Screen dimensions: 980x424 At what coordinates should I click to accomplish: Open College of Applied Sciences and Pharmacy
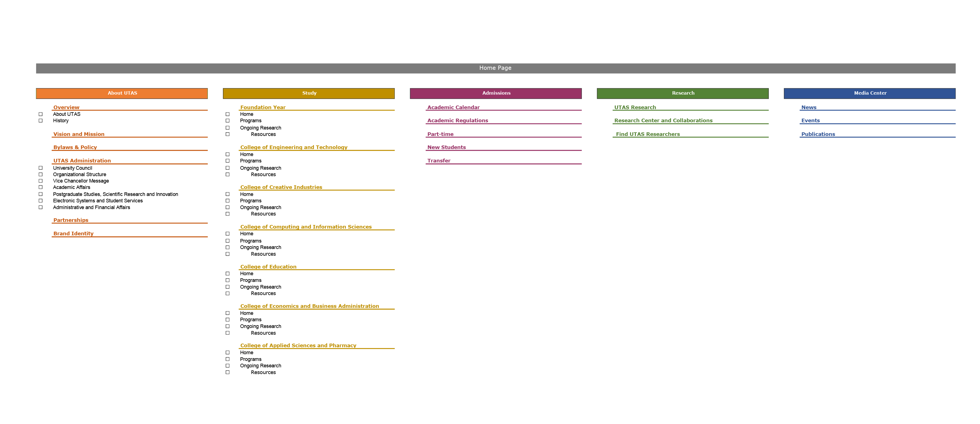pos(298,346)
